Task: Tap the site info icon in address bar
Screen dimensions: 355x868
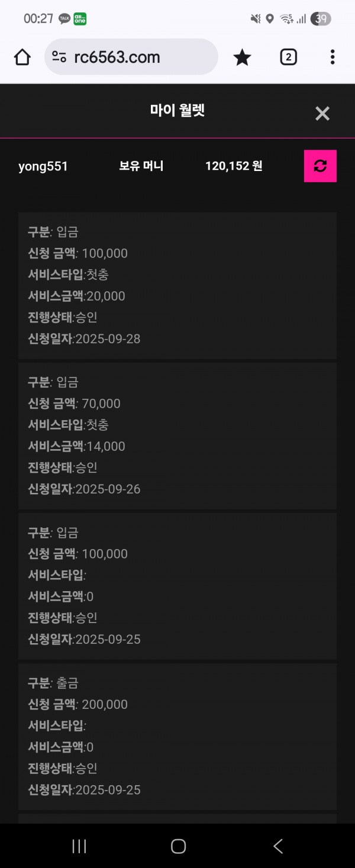Action: point(59,57)
